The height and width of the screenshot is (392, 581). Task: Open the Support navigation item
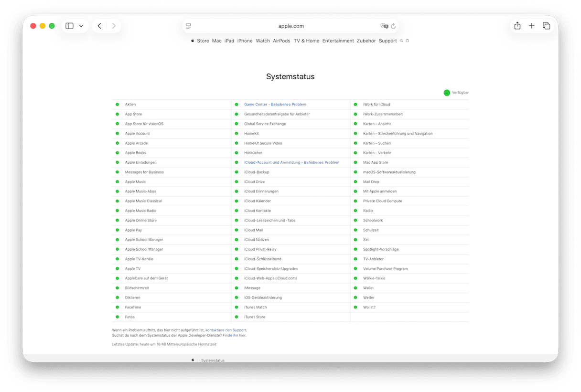coord(387,41)
